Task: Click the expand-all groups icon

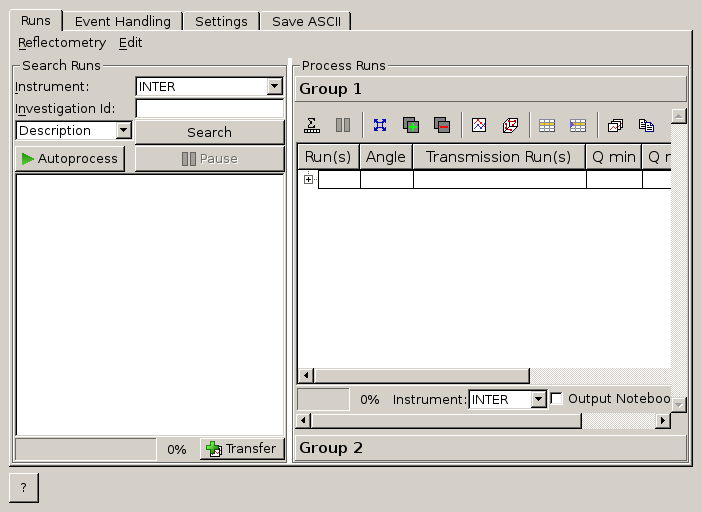Action: point(380,125)
